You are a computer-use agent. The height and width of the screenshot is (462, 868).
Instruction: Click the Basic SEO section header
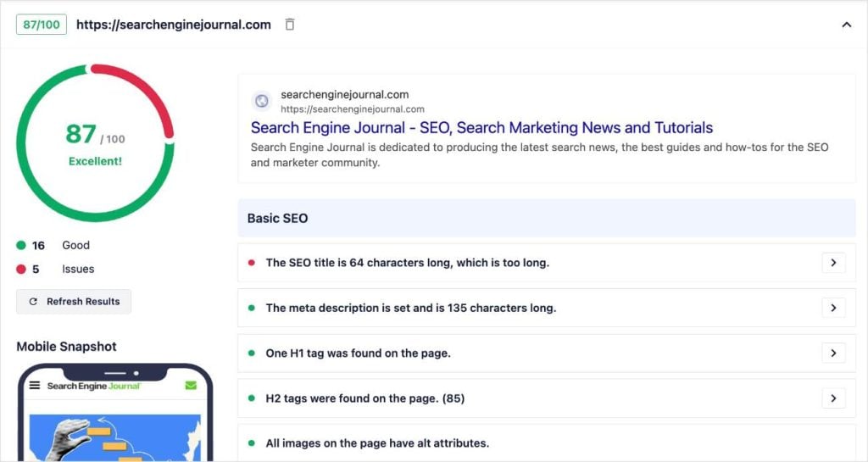click(547, 218)
